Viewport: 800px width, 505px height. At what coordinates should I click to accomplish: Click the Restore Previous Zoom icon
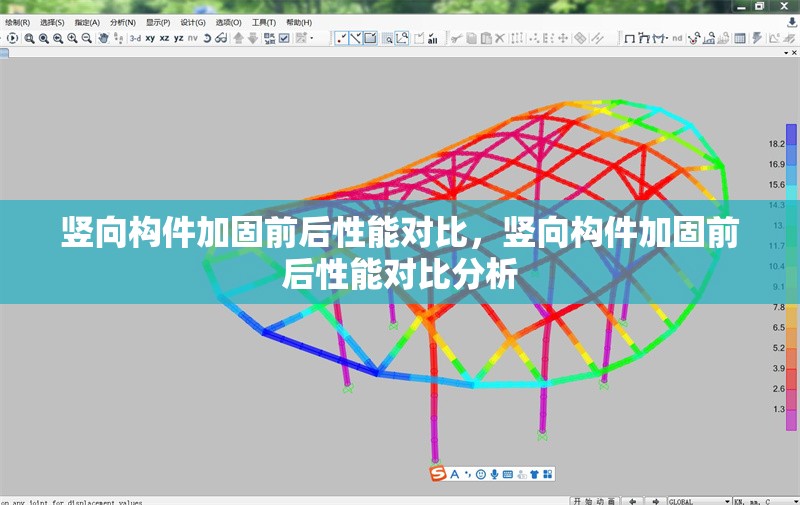coord(58,38)
